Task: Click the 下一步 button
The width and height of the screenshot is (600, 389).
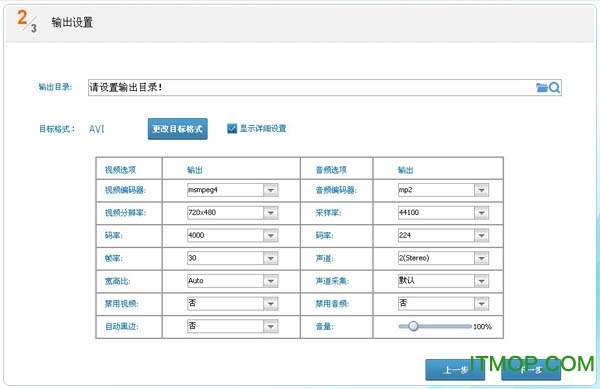Action: click(x=531, y=370)
